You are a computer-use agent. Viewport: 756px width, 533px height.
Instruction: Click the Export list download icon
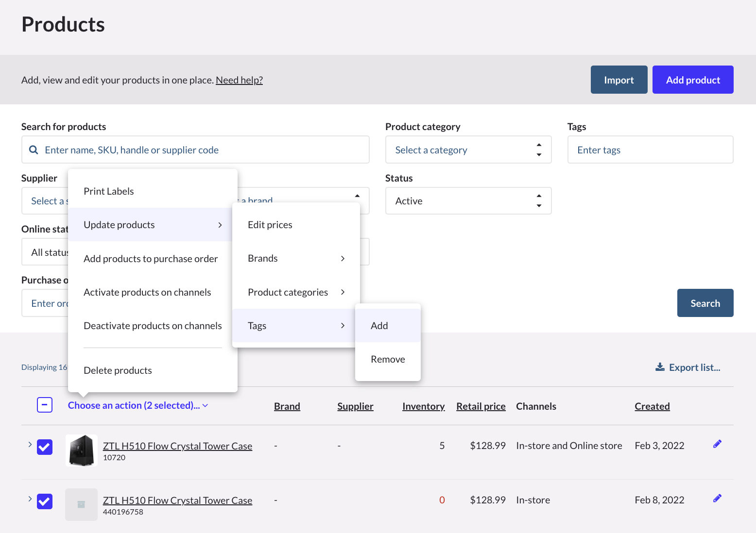click(660, 367)
